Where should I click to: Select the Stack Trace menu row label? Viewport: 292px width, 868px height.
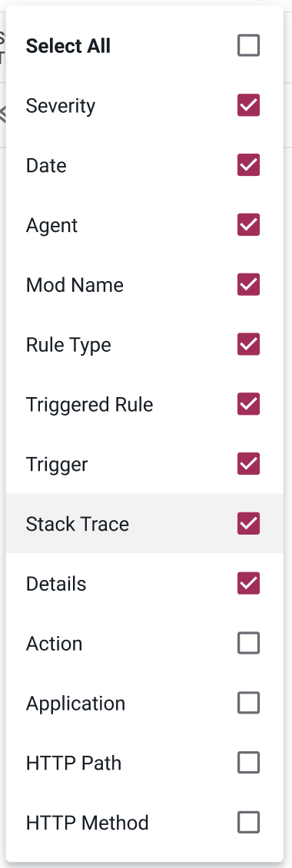78,524
